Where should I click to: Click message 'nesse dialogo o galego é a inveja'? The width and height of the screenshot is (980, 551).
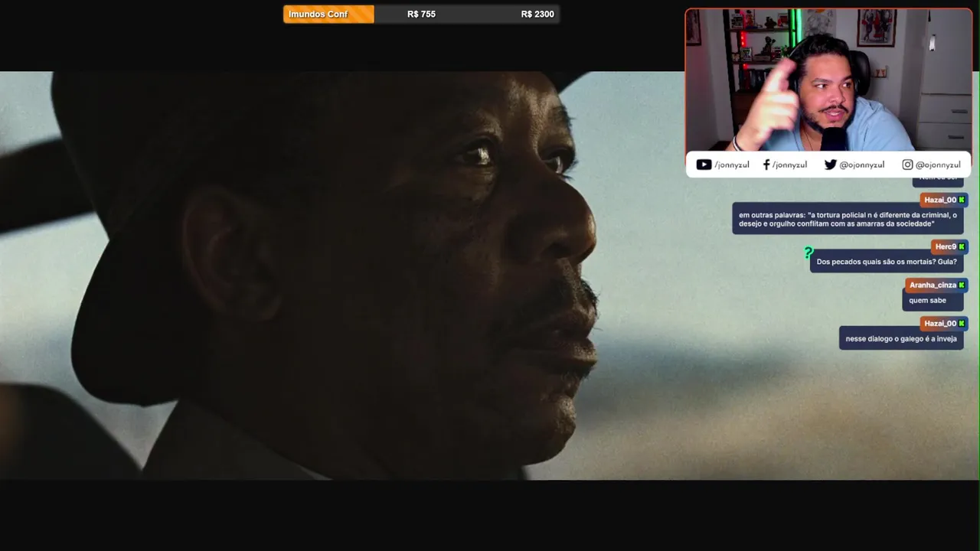[x=901, y=338]
